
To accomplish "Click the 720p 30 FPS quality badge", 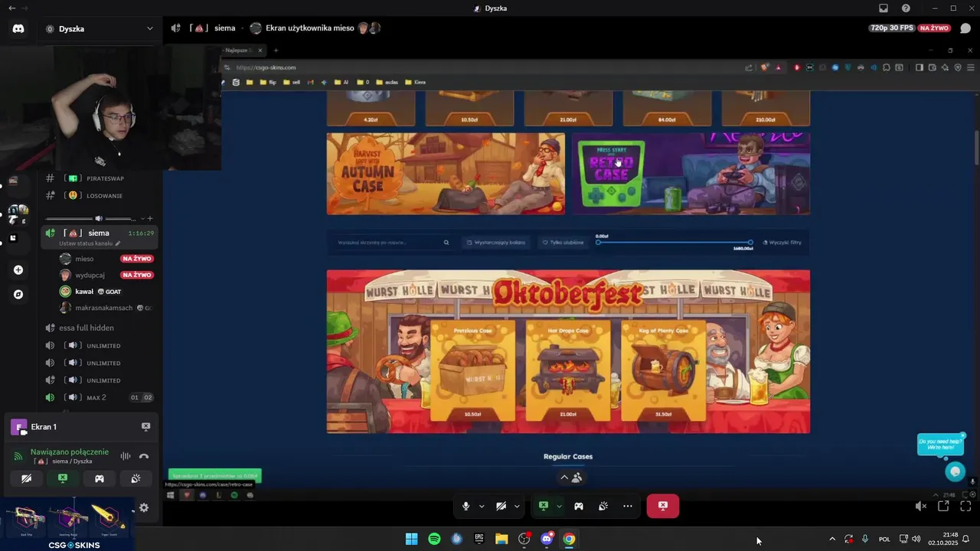I will click(892, 28).
